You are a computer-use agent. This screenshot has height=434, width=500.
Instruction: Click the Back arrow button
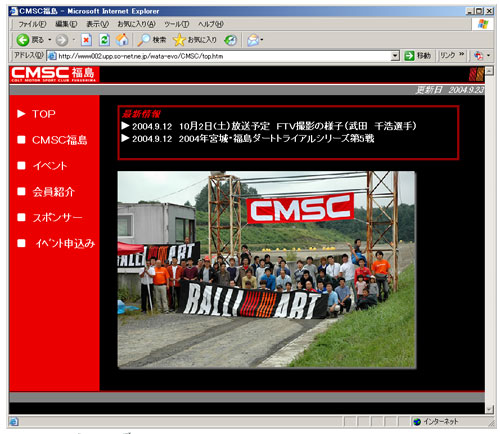pos(23,40)
